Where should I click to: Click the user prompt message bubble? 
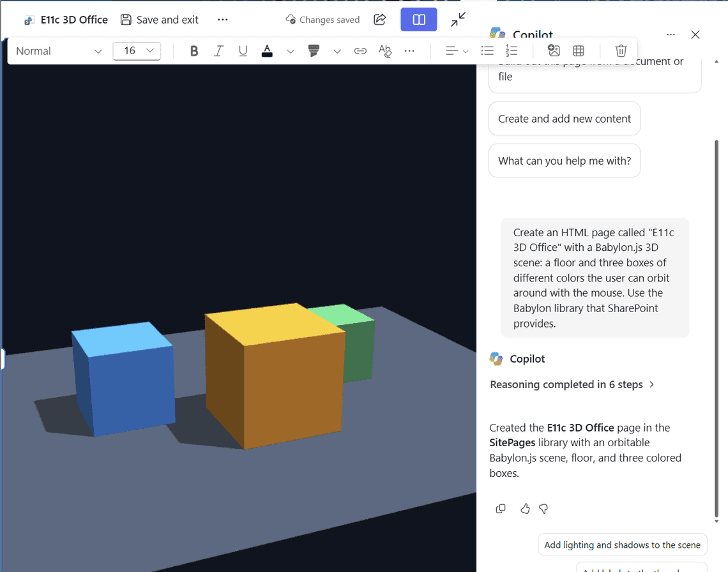(x=595, y=278)
